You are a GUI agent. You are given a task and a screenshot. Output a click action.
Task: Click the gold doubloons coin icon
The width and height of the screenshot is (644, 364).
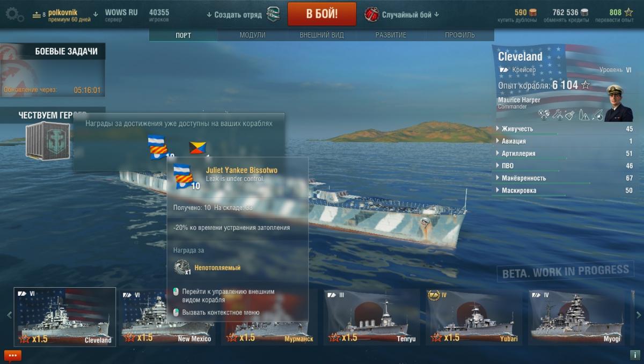[x=533, y=12]
